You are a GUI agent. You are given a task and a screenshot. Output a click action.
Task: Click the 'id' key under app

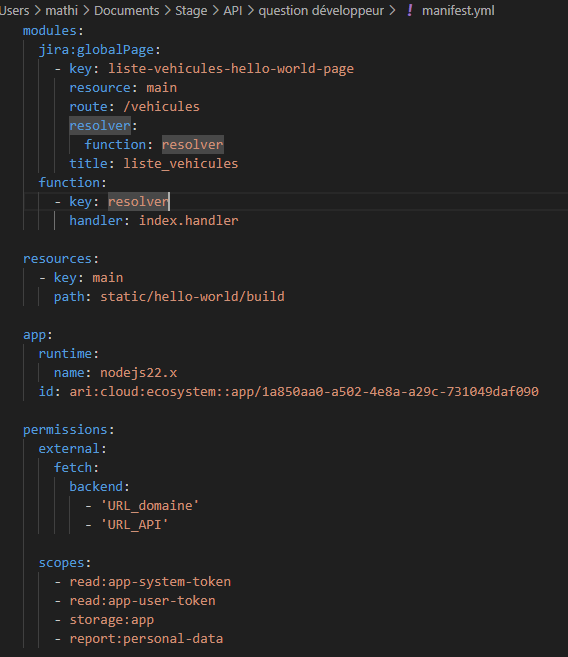[46, 392]
